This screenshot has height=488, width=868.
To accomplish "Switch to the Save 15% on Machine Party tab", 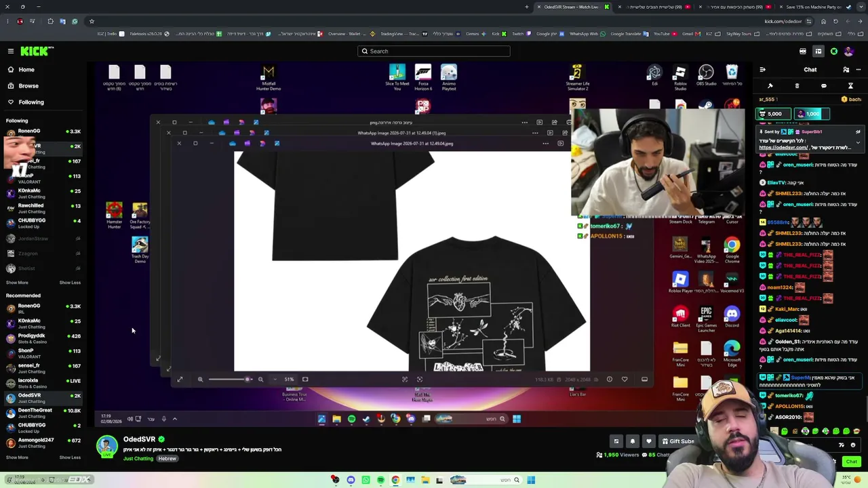I will pos(817,7).
